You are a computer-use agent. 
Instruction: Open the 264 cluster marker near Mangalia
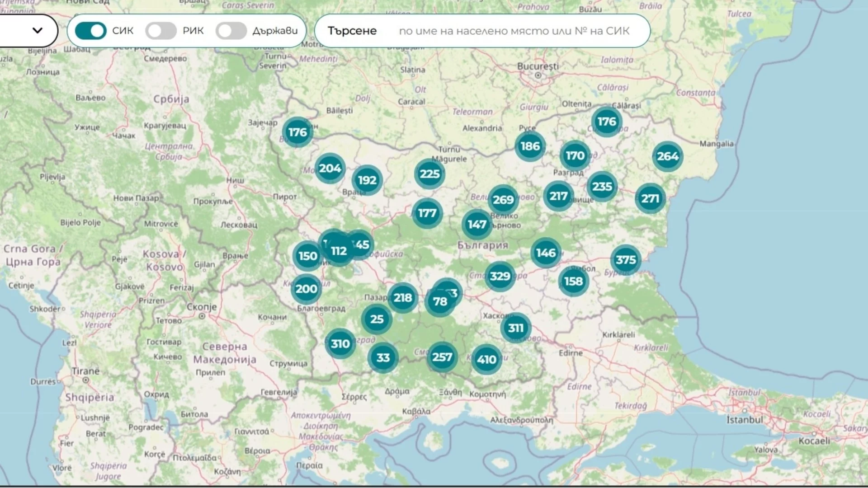tap(668, 156)
